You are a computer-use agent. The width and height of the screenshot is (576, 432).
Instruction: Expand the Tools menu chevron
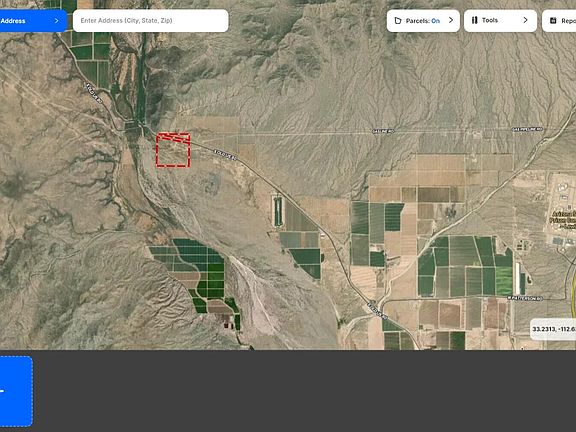click(x=525, y=20)
